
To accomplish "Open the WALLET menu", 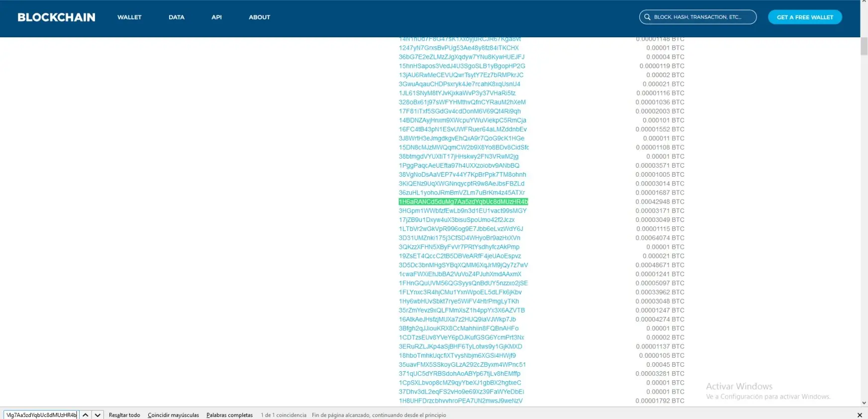I will tap(129, 17).
